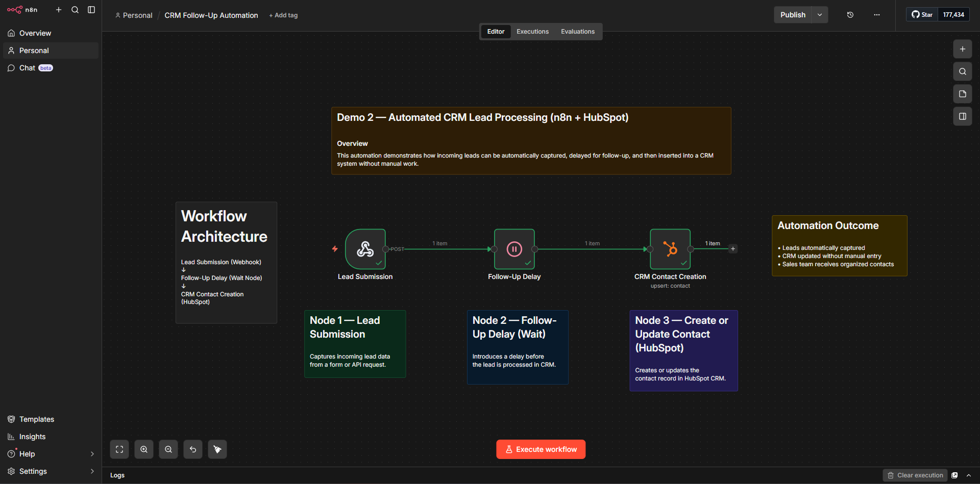Screen dimensions: 980x484
Task: Click the lightning trigger icon beside webhook
Action: pyautogui.click(x=335, y=249)
